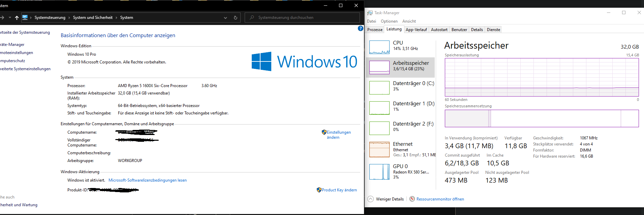Click the final System breadcrumb segment
Image resolution: width=644 pixels, height=215 pixels.
[127, 18]
